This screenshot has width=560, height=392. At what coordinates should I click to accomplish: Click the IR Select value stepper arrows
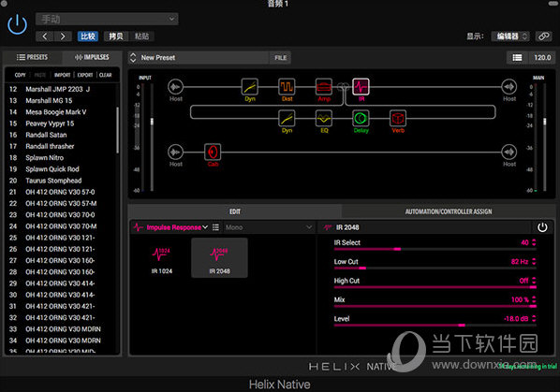click(x=534, y=242)
